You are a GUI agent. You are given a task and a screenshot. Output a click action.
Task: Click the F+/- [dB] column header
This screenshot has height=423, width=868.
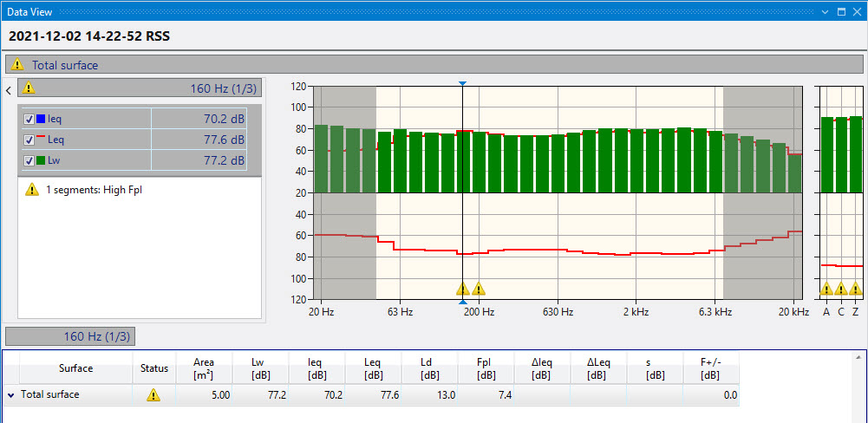(711, 368)
